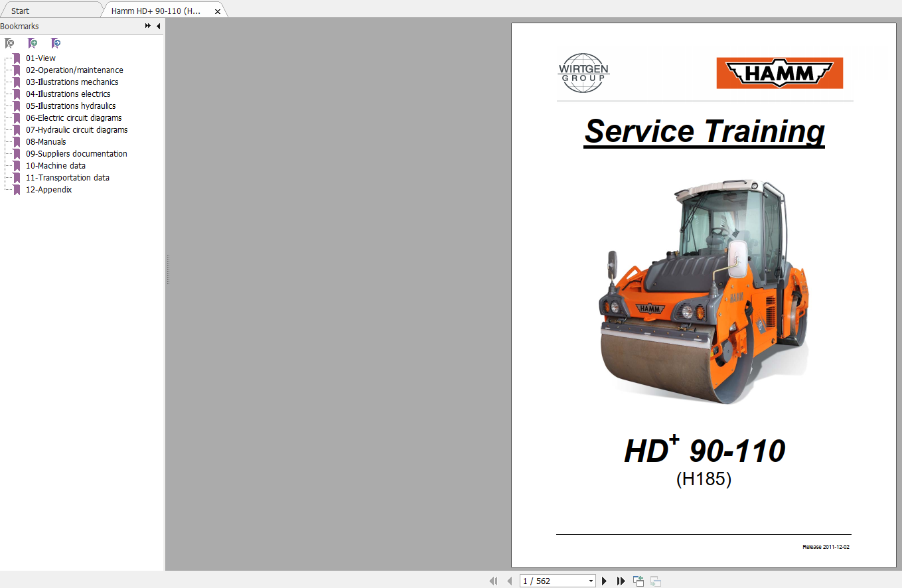This screenshot has width=902, height=588.
Task: Collapse the Bookmarks panel with the left arrow
Action: pos(158,26)
